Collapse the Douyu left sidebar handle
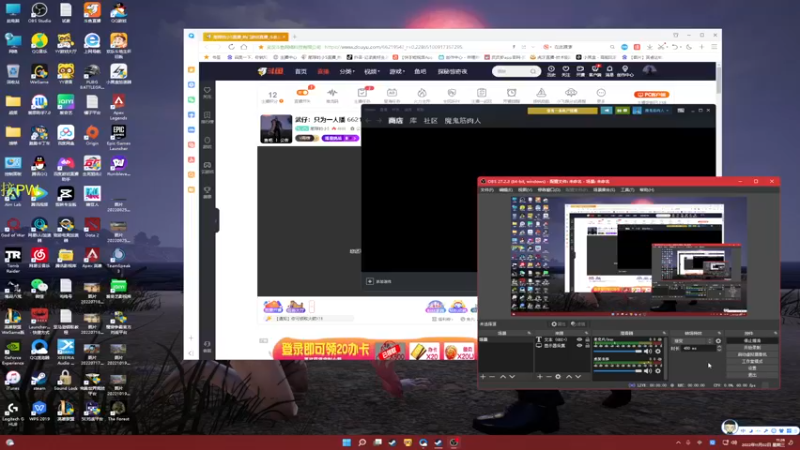This screenshot has height=450, width=800. pyautogui.click(x=217, y=221)
